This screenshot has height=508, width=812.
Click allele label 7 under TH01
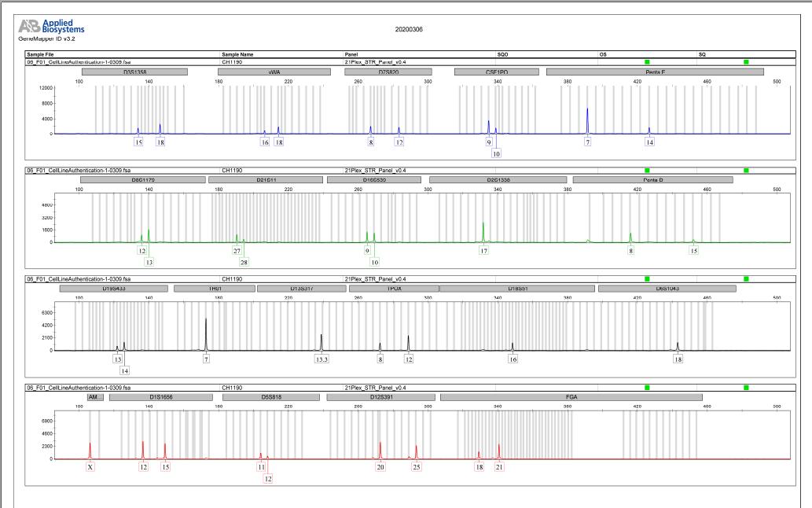click(206, 359)
